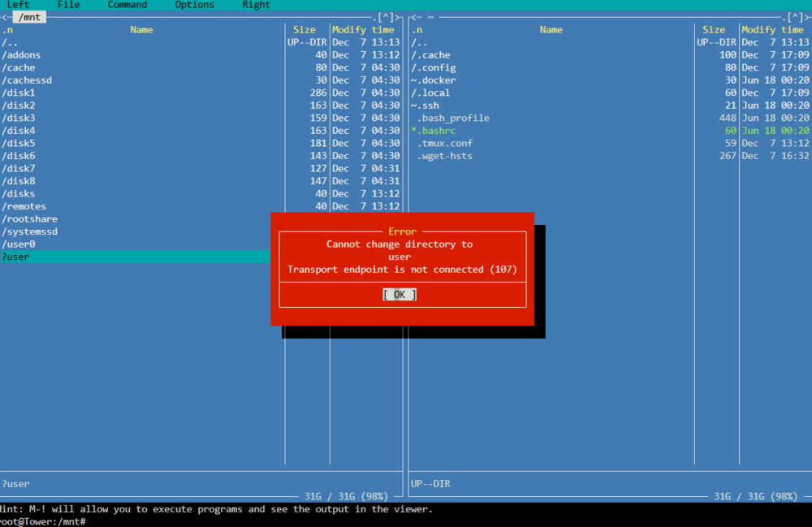The width and height of the screenshot is (812, 527).
Task: Click left panel ?user mini status line
Action: click(x=15, y=483)
